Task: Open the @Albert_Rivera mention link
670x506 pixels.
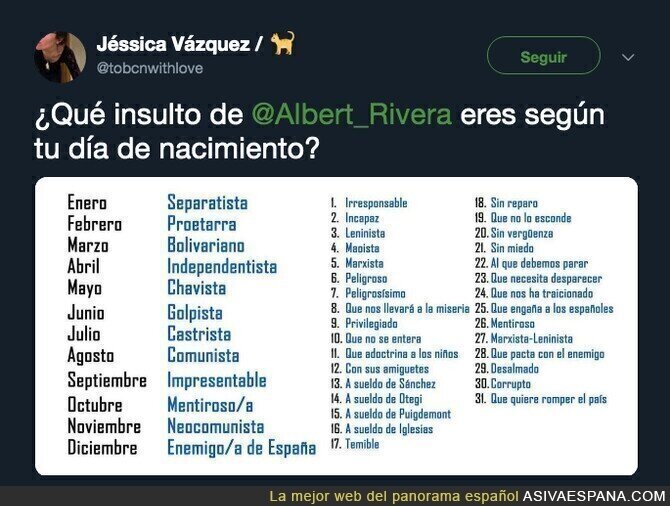Action: point(351,115)
